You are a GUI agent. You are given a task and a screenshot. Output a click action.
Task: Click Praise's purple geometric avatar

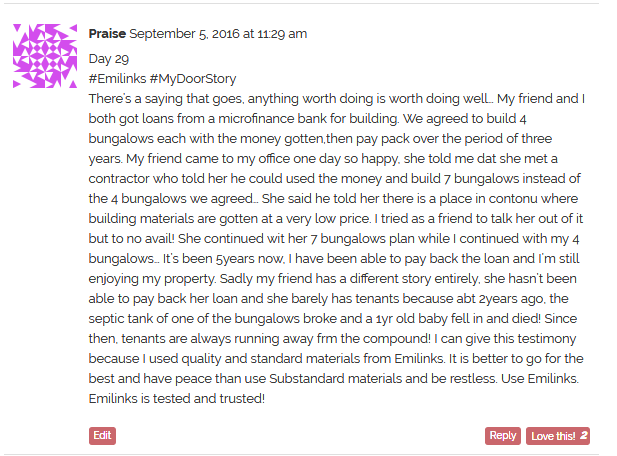coord(45,56)
